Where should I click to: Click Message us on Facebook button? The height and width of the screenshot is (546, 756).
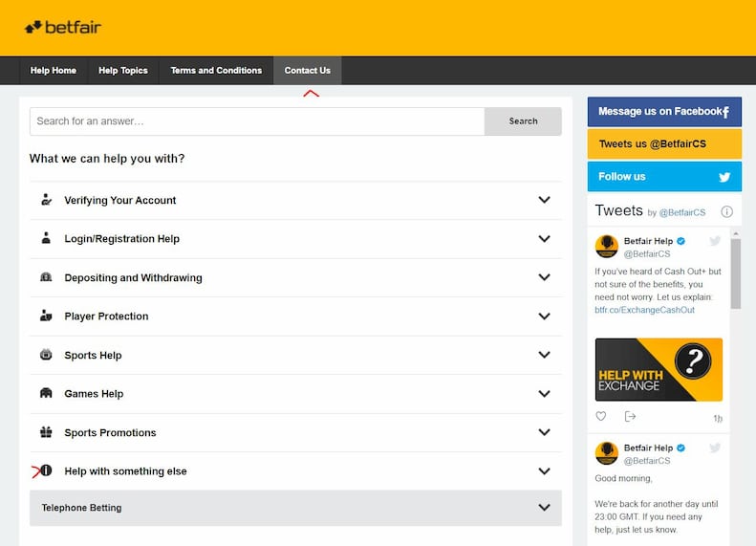coord(664,112)
